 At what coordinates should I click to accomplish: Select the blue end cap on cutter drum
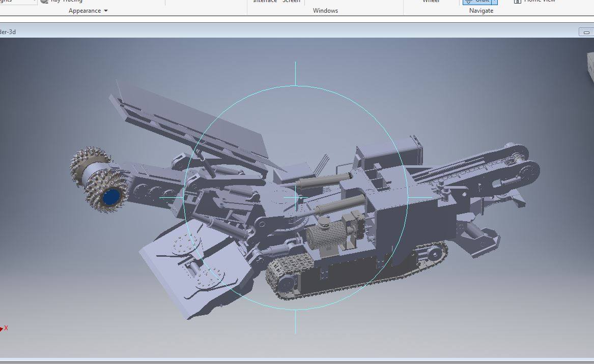coord(111,197)
